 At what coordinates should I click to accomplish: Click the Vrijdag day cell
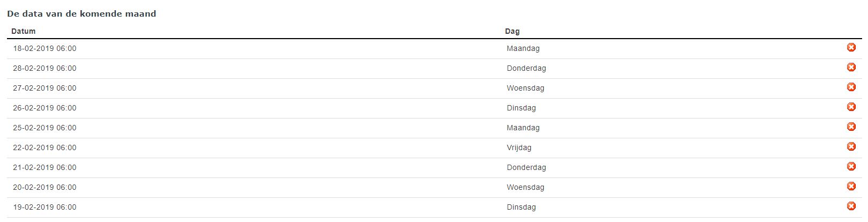[519, 147]
